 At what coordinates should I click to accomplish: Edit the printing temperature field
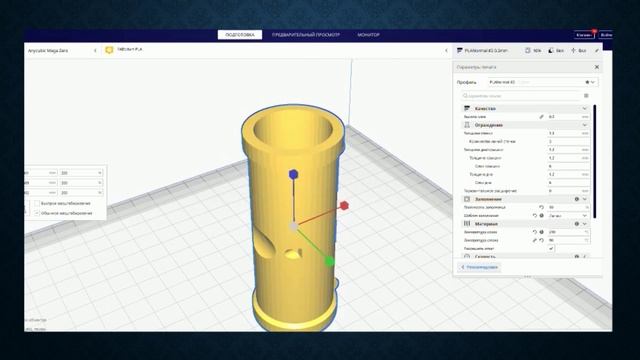coord(568,232)
